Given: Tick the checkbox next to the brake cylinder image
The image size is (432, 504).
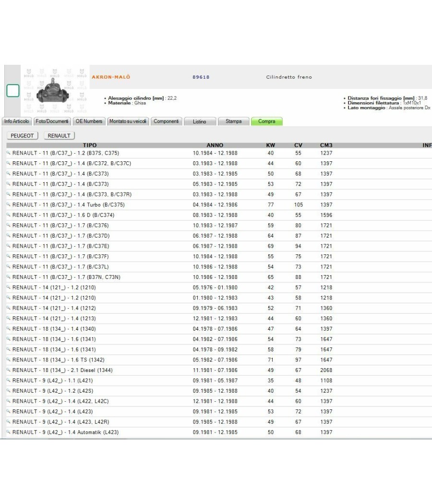Looking at the screenshot, I should click(13, 91).
